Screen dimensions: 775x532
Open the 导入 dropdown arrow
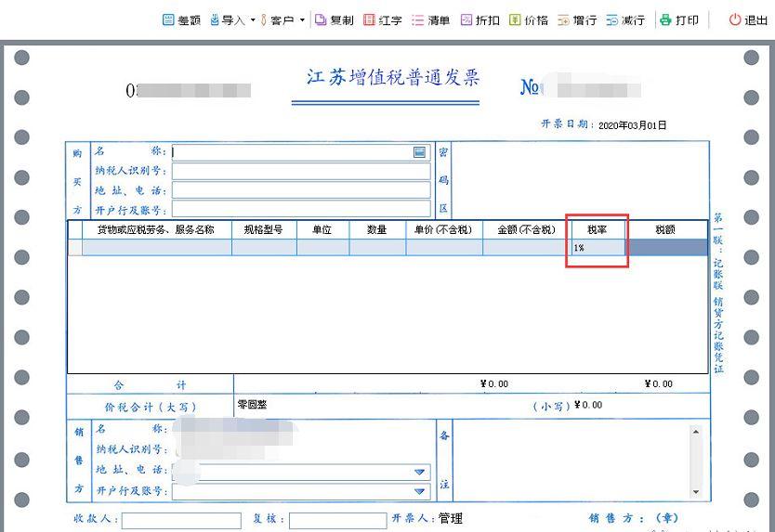(253, 20)
